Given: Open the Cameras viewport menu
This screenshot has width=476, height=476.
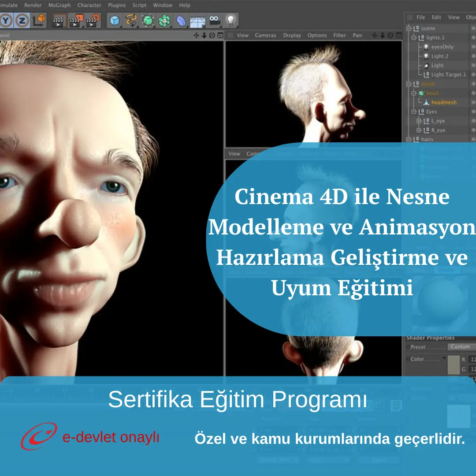Looking at the screenshot, I should coord(265,35).
